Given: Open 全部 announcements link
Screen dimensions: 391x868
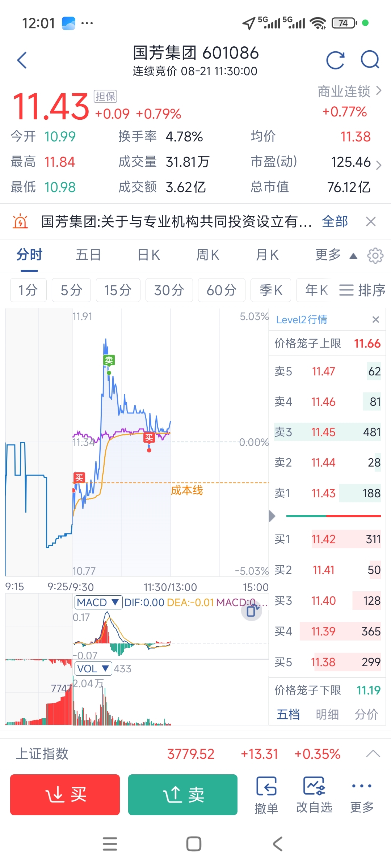Looking at the screenshot, I should click(335, 221).
